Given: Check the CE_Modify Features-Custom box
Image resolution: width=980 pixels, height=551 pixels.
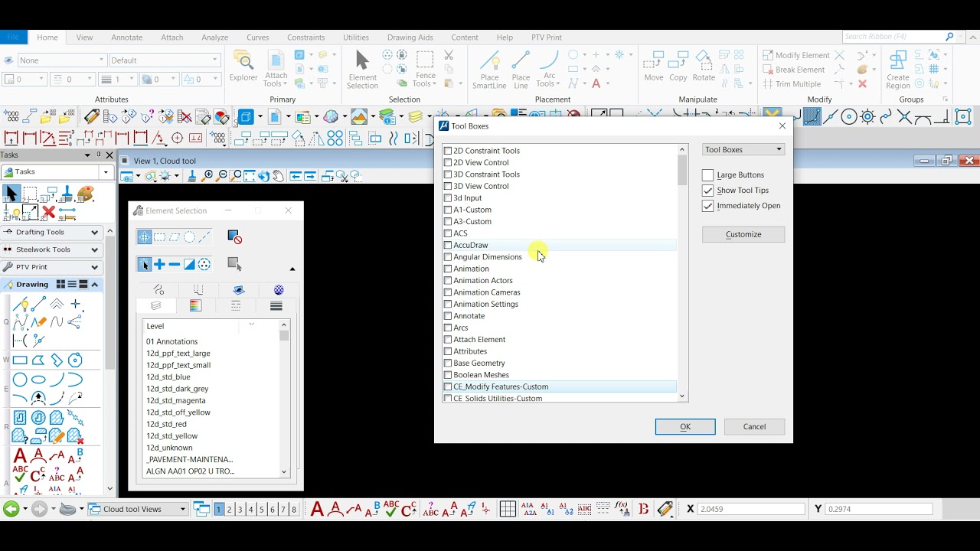Looking at the screenshot, I should point(448,386).
